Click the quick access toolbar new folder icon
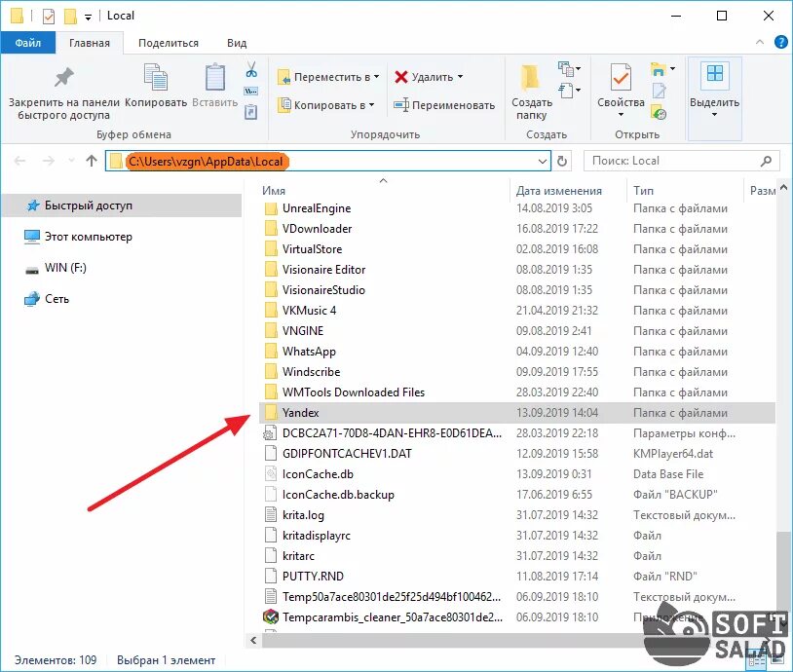This screenshot has width=793, height=672. tap(70, 17)
